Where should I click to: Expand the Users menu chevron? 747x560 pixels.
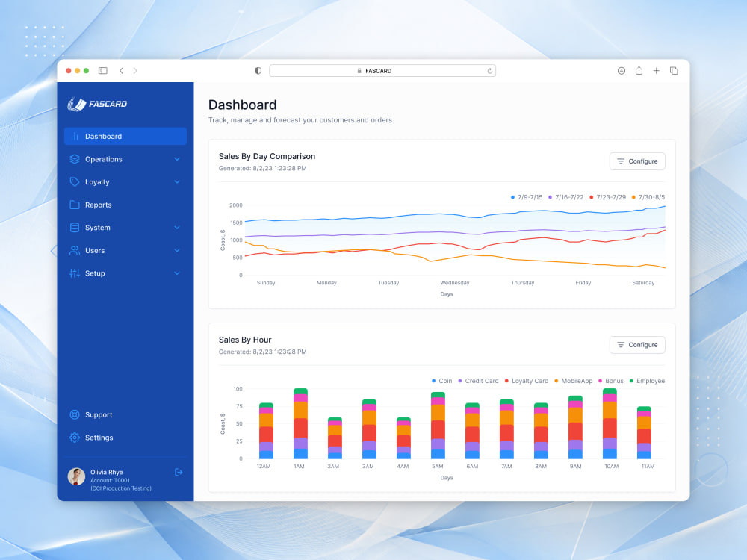pos(177,250)
